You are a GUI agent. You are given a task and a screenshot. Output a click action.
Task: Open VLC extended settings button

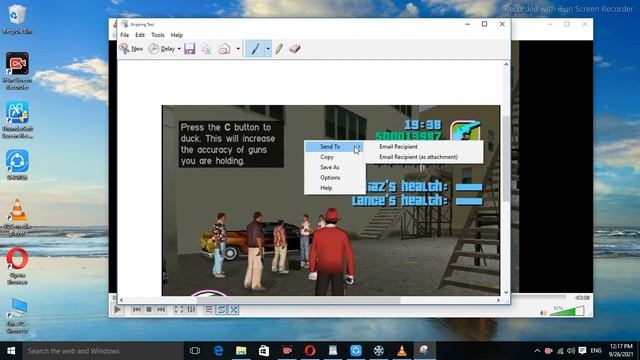pos(191,309)
